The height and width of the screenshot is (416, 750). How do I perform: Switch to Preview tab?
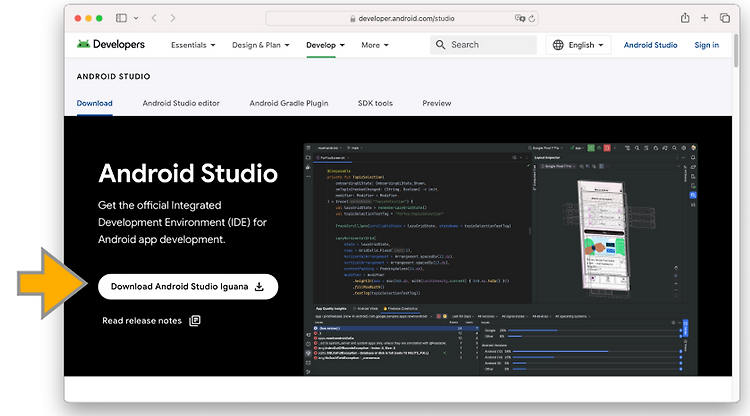click(437, 103)
